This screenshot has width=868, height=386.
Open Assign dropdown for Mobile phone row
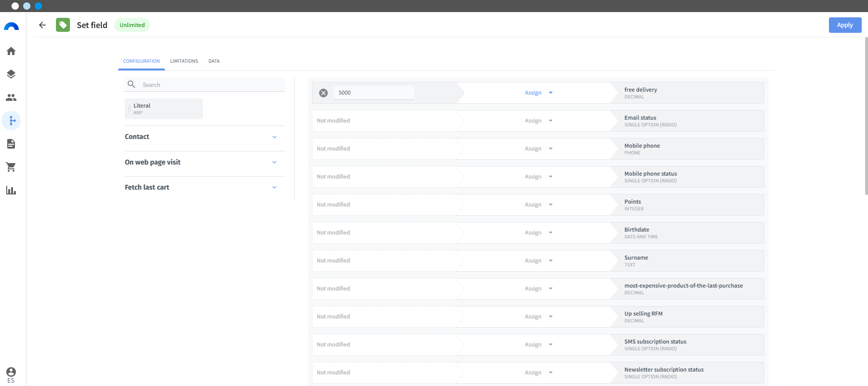pos(539,149)
